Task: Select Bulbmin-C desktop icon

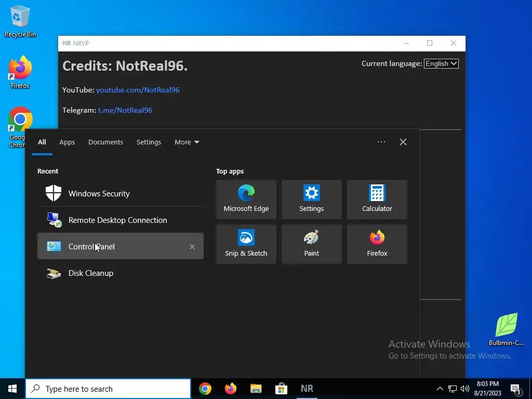Action: tap(506, 329)
